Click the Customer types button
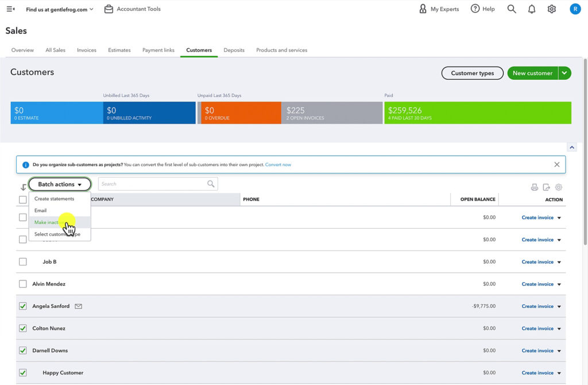This screenshot has width=588, height=385. (472, 73)
